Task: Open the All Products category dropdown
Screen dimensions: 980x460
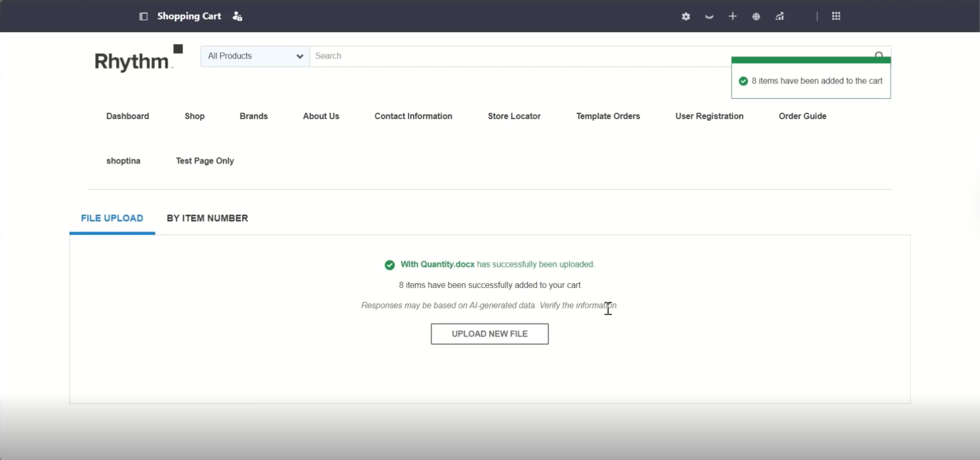Action: coord(254,56)
